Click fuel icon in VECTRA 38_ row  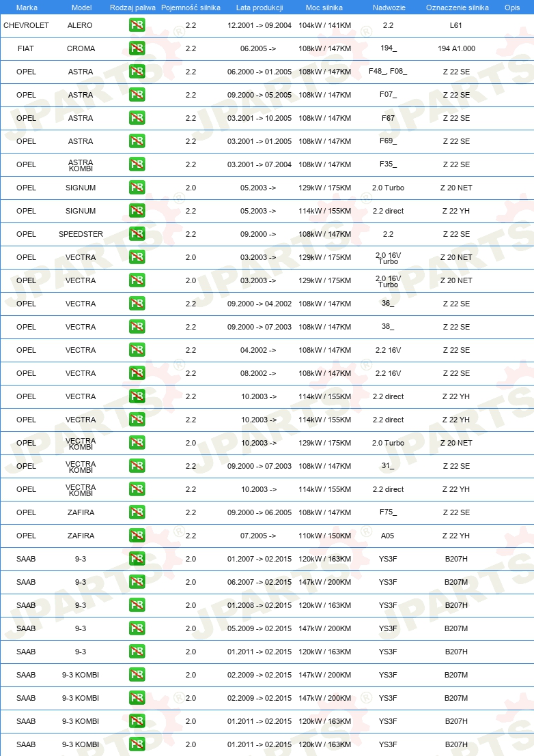pos(137,326)
